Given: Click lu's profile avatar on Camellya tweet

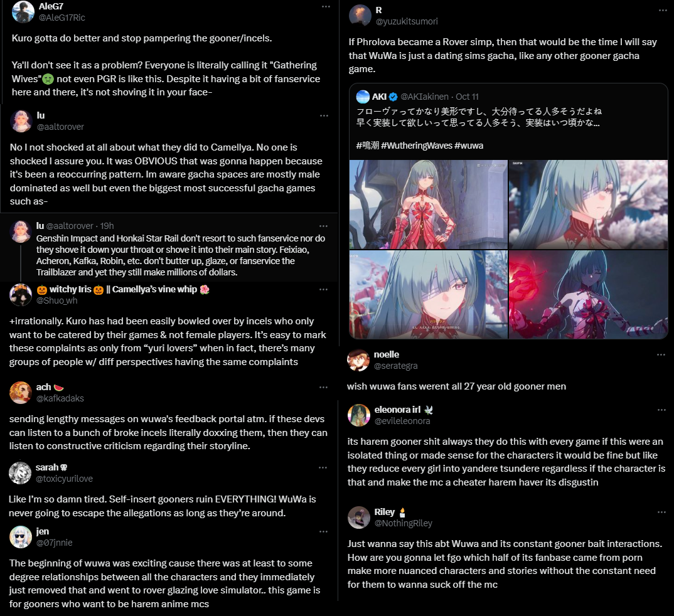Looking at the screenshot, I should [21, 120].
